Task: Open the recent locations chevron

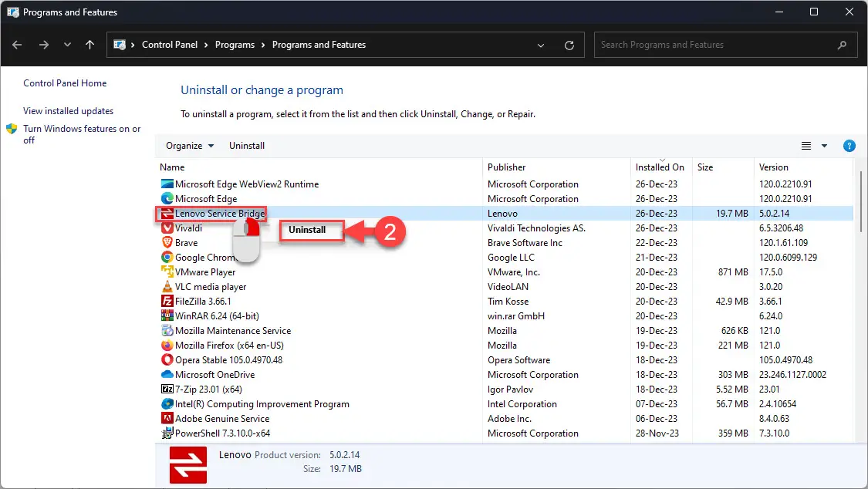Action: (x=67, y=45)
